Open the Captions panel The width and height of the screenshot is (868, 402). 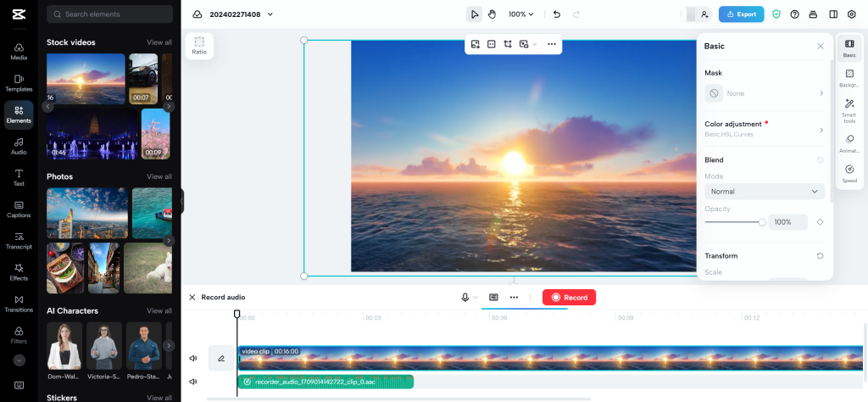19,209
